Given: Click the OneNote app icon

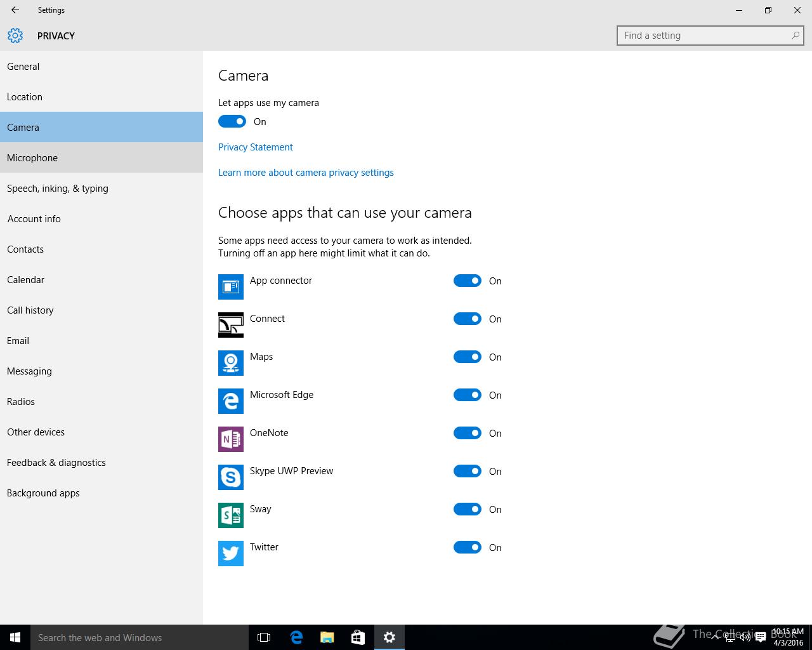Looking at the screenshot, I should click(231, 439).
